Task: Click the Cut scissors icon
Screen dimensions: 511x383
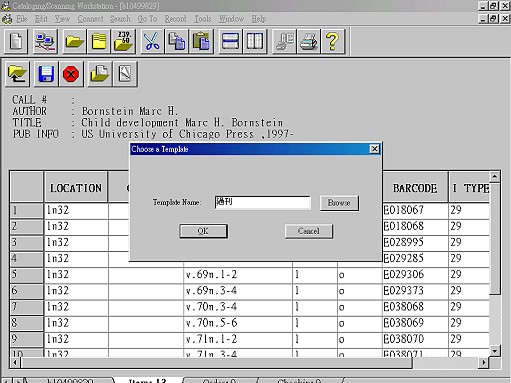Action: point(152,41)
